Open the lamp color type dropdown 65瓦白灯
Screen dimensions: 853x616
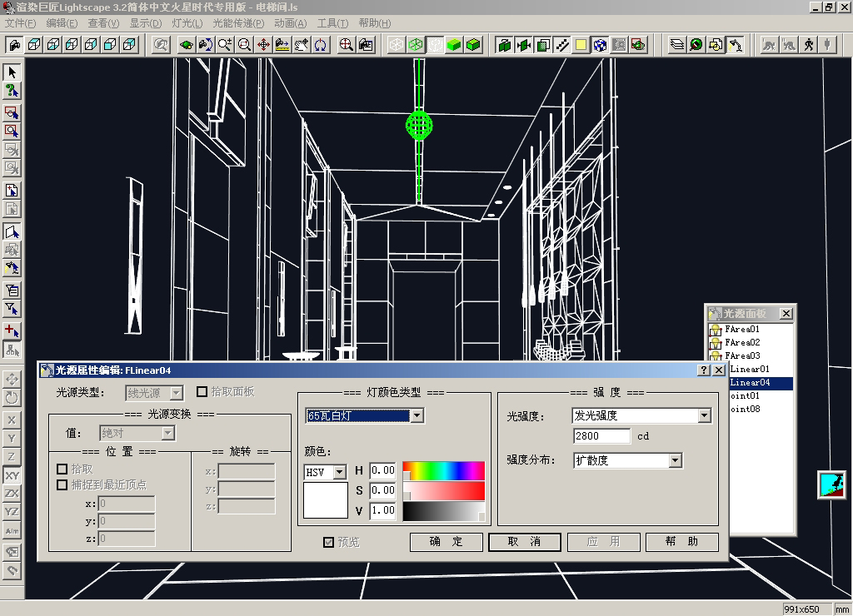coord(417,415)
